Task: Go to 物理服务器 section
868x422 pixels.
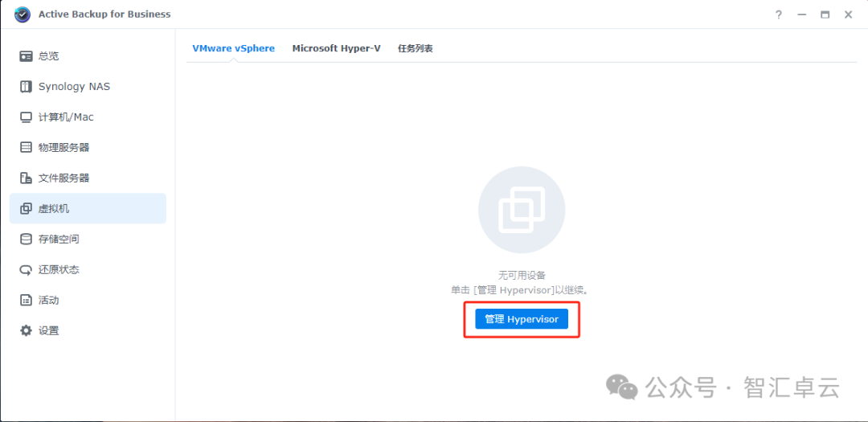Action: [x=88, y=148]
